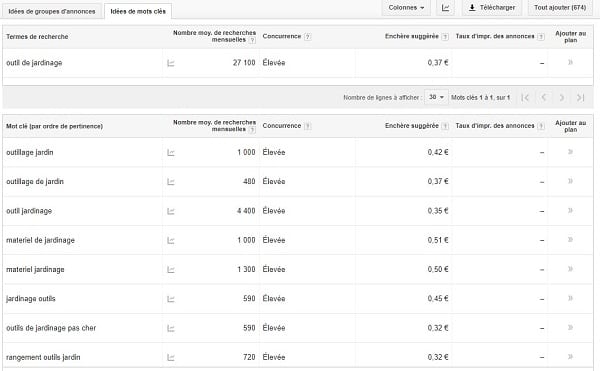
Task: Open help for Taux d'impr. in lower table
Action: (x=541, y=126)
